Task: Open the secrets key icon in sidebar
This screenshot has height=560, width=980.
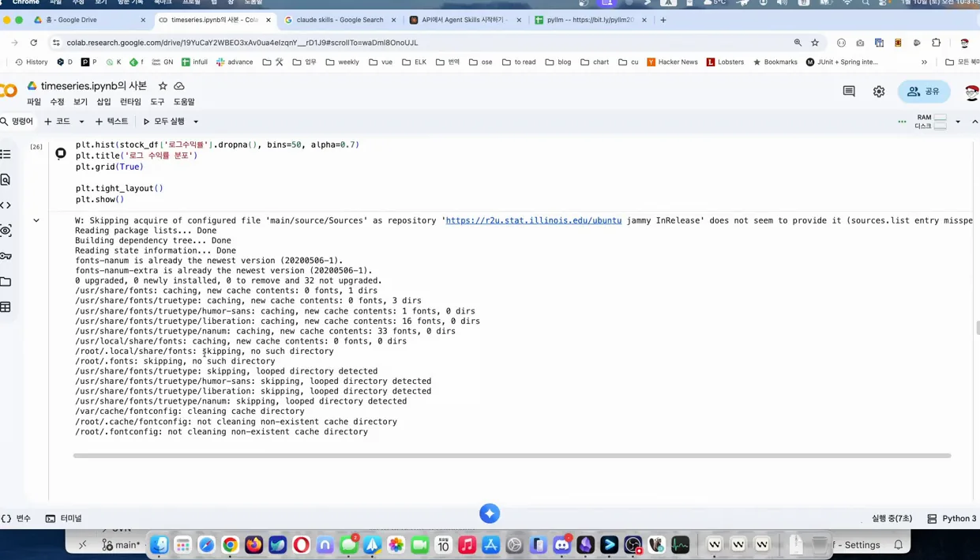Action: tap(6, 256)
